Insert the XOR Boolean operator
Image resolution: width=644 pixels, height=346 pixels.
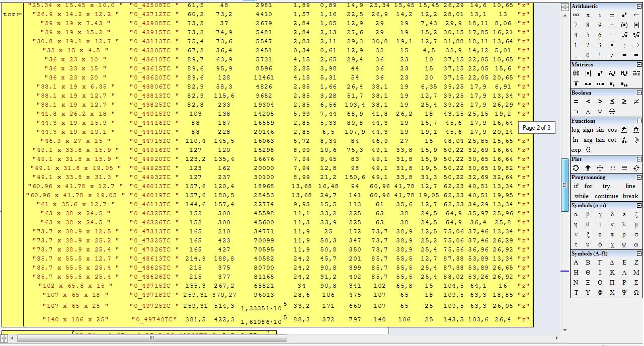click(x=612, y=112)
